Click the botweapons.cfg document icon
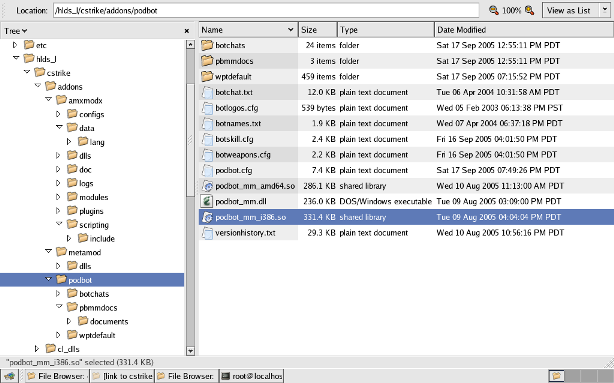Screen dimensions: 614x383 coord(207,155)
